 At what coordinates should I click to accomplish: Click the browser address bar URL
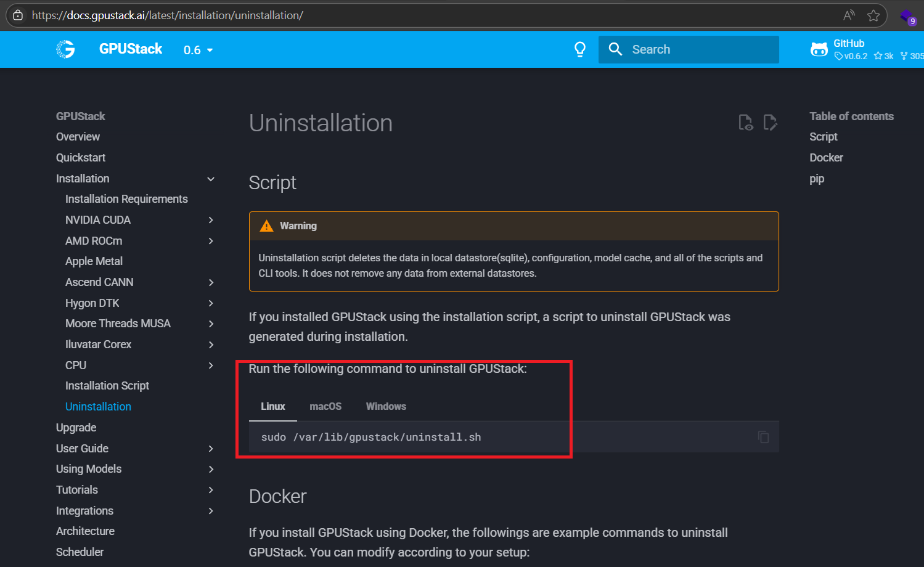[x=168, y=15]
